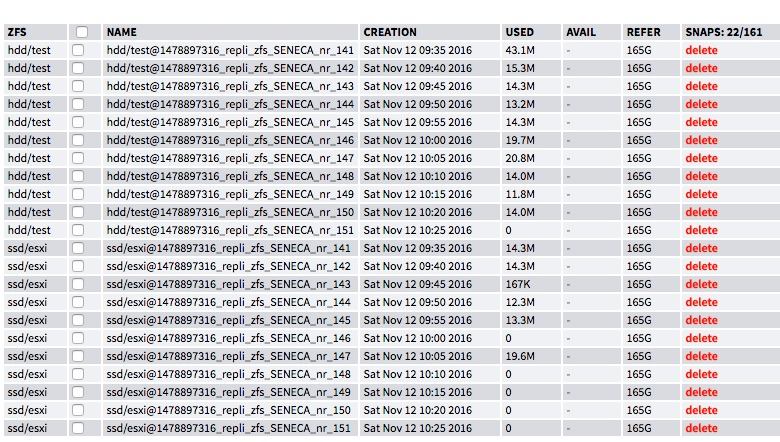Delete the ssd/esxi snapshot nr_148
780x442 pixels.
701,374
